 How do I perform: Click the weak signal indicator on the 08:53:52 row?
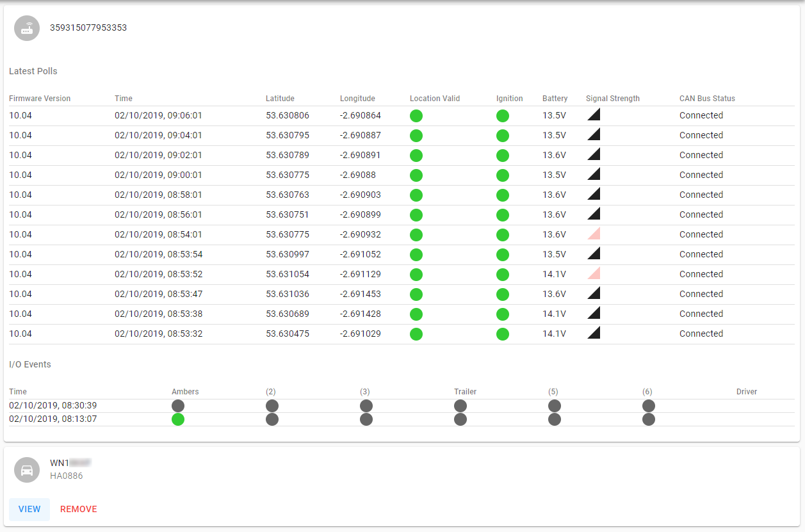[x=593, y=273]
